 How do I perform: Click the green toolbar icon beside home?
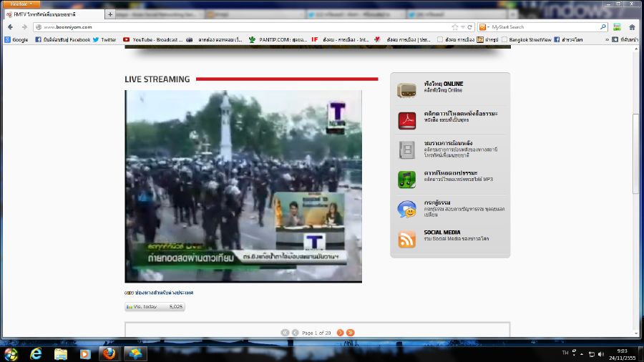coord(617,27)
